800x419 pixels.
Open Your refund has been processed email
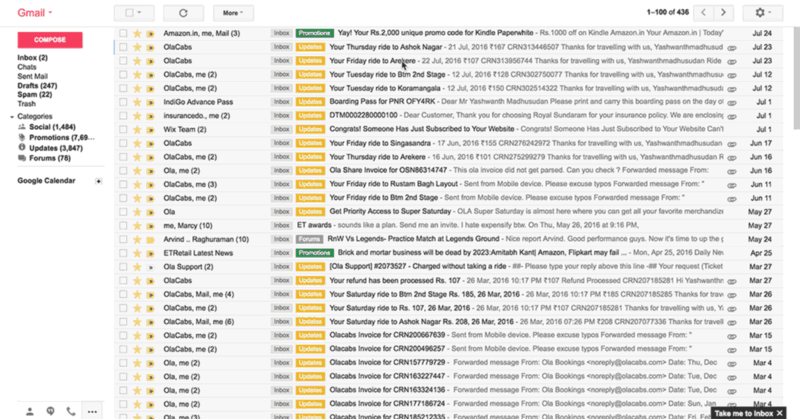(395, 281)
